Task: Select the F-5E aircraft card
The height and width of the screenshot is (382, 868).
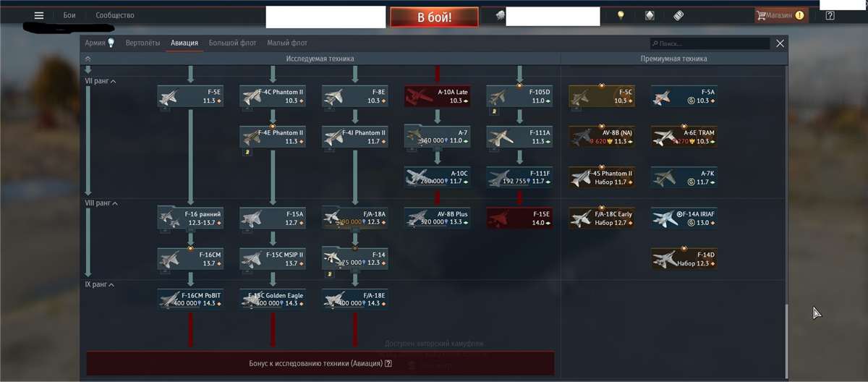Action: click(x=190, y=96)
